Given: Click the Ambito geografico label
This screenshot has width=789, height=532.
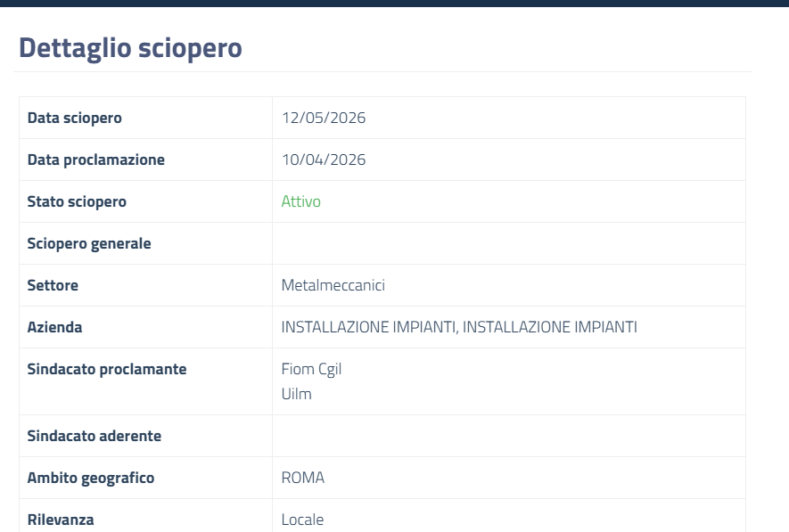Looking at the screenshot, I should [x=91, y=478].
